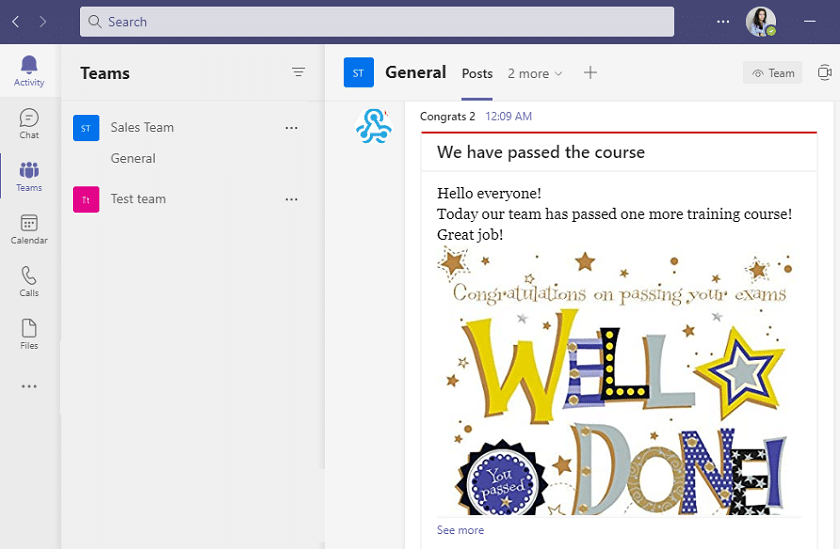Open Chat in the sidebar
Image resolution: width=840 pixels, height=549 pixels.
coord(29,124)
